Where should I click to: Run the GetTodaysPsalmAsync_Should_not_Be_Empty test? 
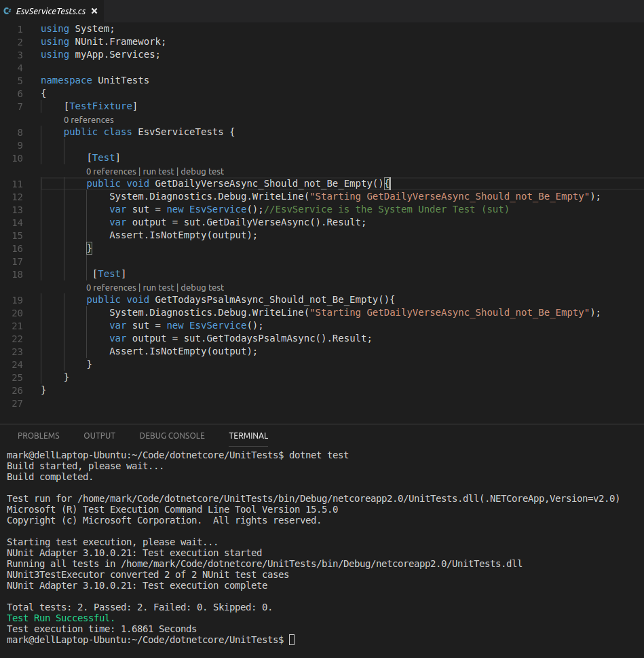[x=158, y=287]
